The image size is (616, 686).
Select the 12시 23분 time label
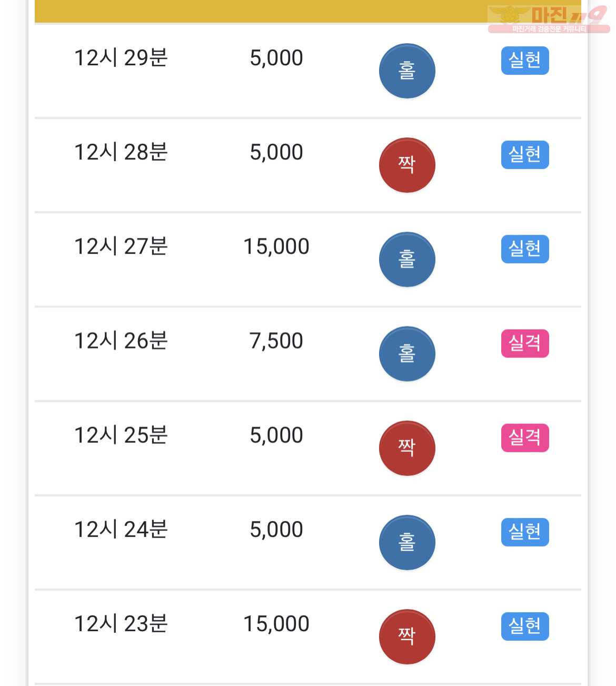(121, 624)
